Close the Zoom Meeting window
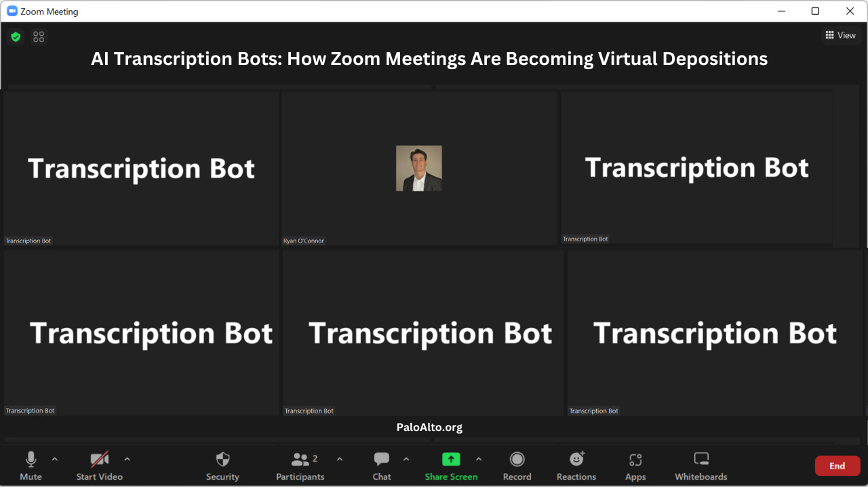This screenshot has width=868, height=488. (x=850, y=11)
